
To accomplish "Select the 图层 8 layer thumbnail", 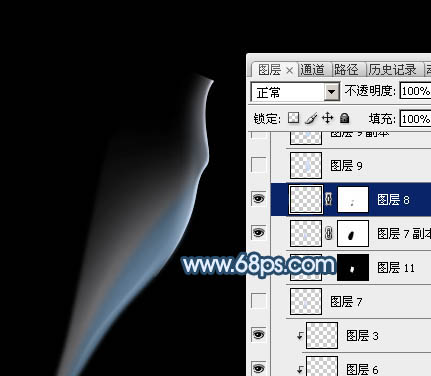I will (306, 199).
